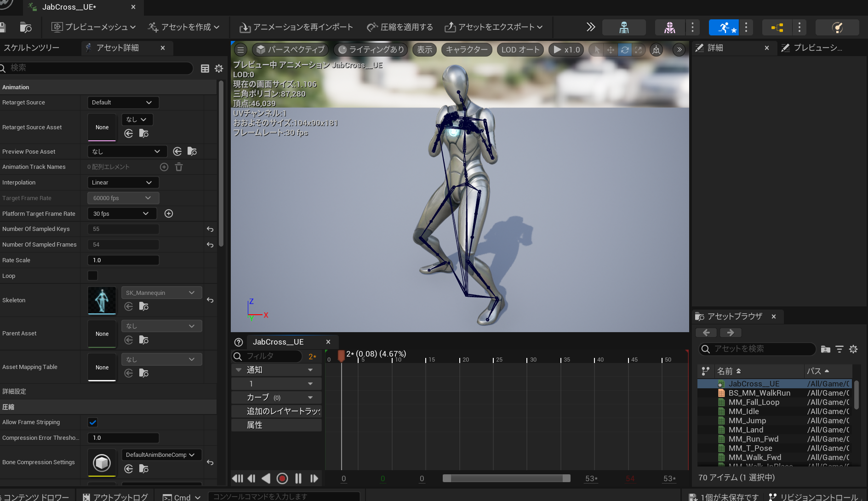Expand the 通知 notifies track section
This screenshot has height=501, width=868.
[x=238, y=369]
